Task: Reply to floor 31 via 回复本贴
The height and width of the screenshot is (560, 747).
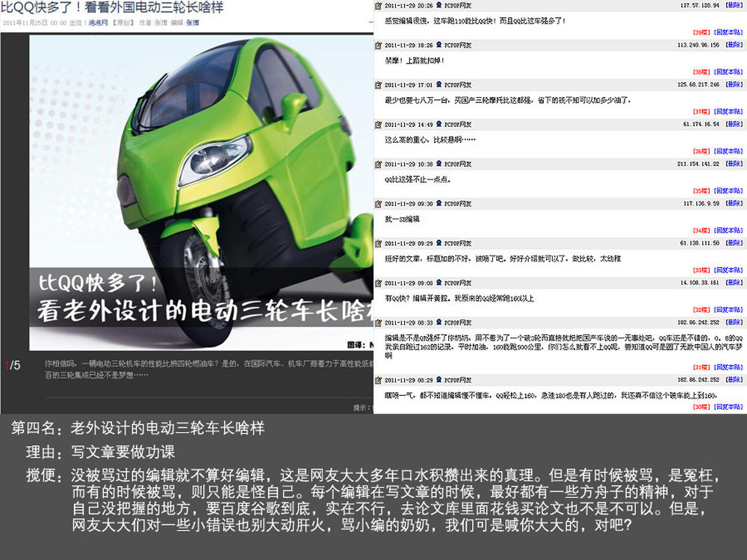Action: pyautogui.click(x=728, y=367)
